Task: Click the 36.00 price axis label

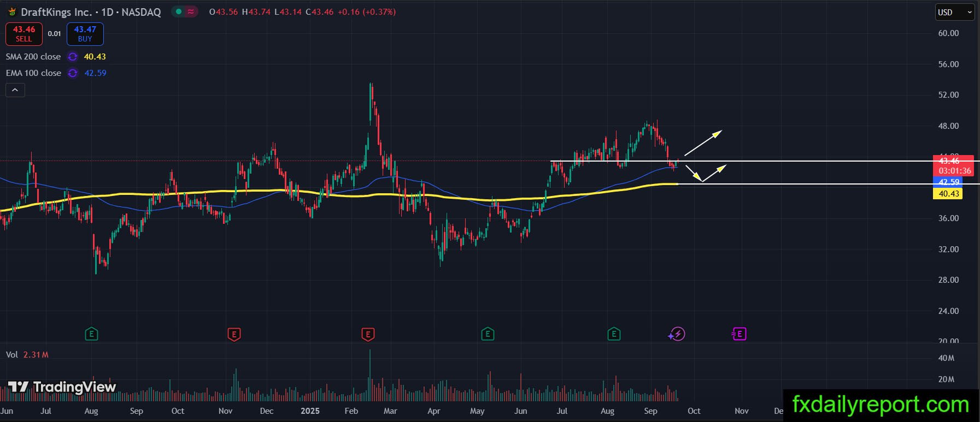Action: pos(948,218)
